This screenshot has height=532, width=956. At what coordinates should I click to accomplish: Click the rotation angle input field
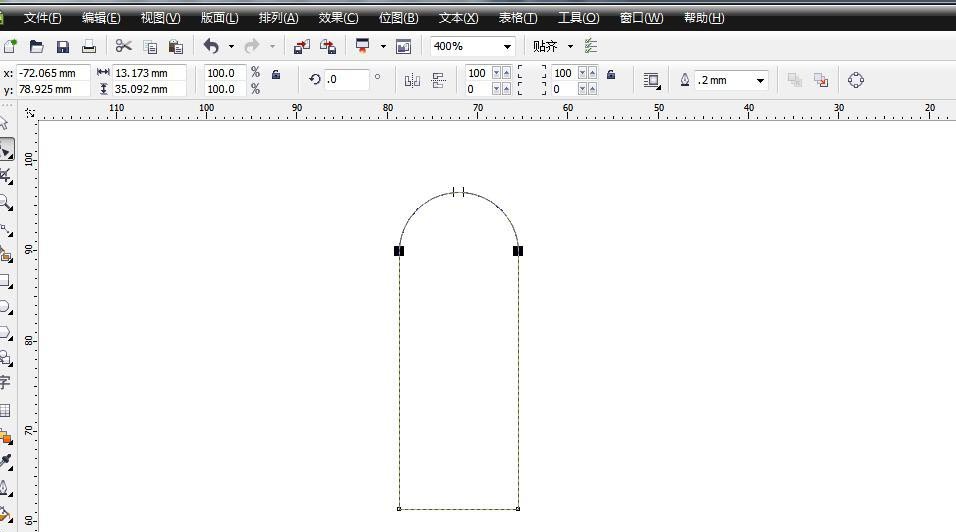[346, 79]
